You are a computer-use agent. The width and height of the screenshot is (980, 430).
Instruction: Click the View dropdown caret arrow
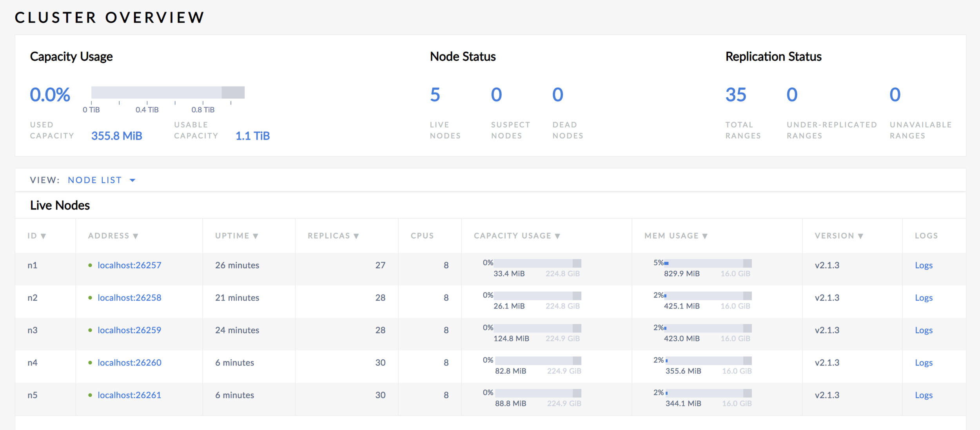click(x=132, y=181)
